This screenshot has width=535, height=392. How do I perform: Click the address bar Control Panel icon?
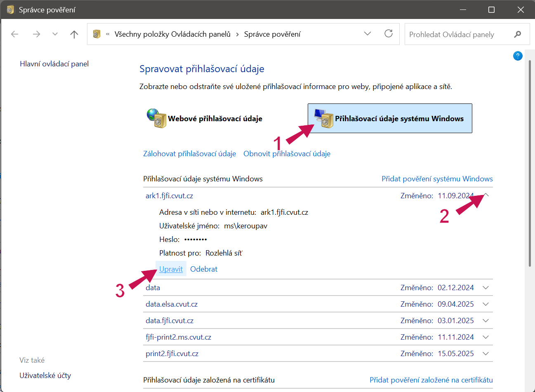point(97,34)
